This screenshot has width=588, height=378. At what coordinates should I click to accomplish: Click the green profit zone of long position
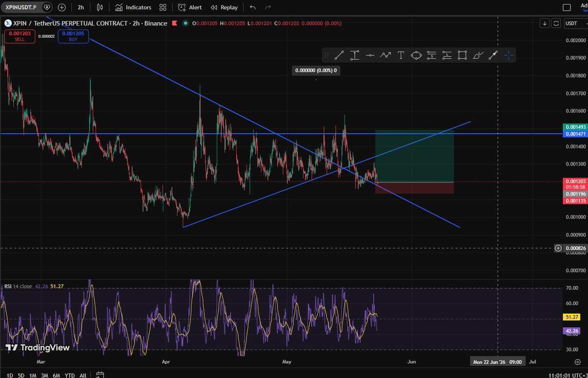tap(414, 156)
